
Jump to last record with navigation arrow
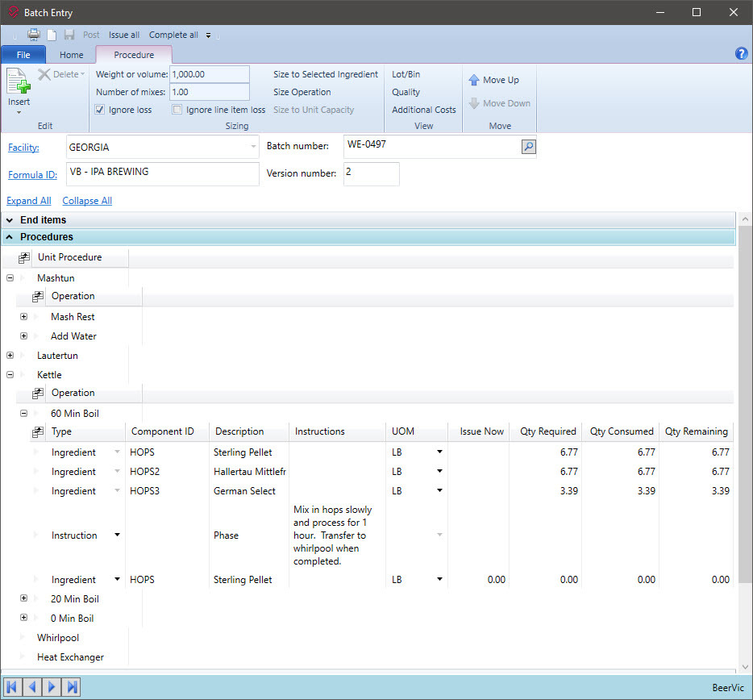click(x=71, y=686)
